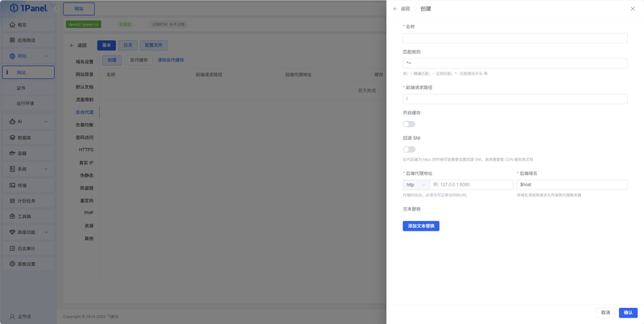644x324 pixels.
Task: Open the 面板设置 panel settings gear icon
Action: tap(12, 265)
